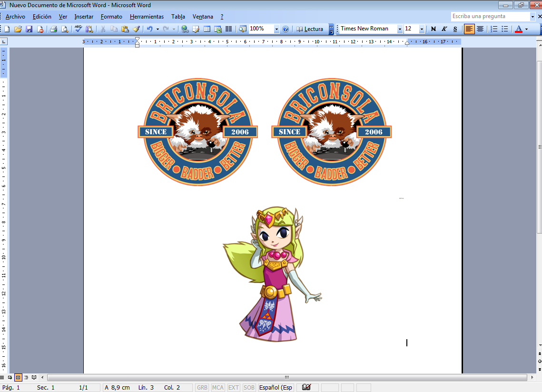The height and width of the screenshot is (392, 542).
Task: Click in the Escriba una pregunta box
Action: pos(490,16)
